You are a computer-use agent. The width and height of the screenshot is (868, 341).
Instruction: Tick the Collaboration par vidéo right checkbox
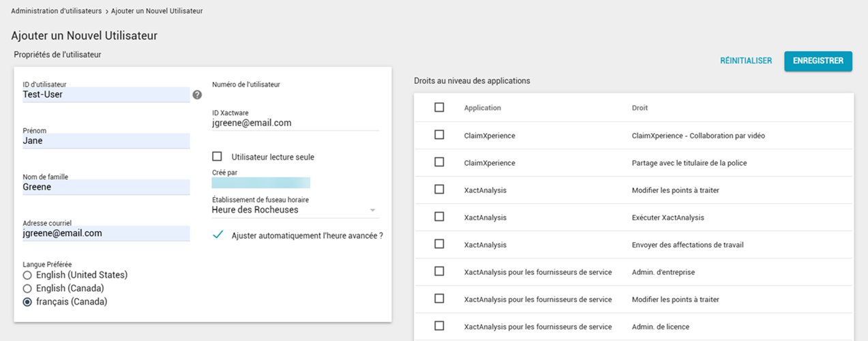pyautogui.click(x=439, y=135)
